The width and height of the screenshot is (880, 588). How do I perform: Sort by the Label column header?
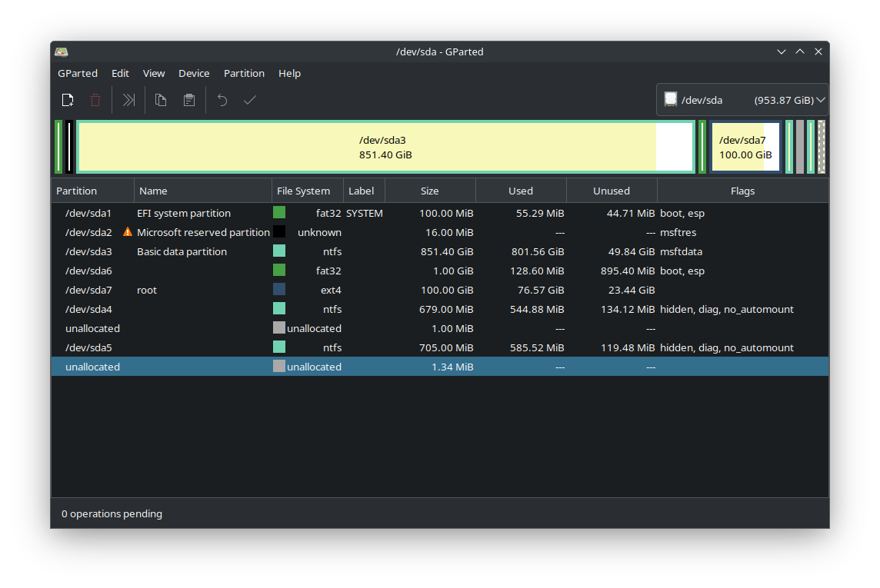point(365,191)
